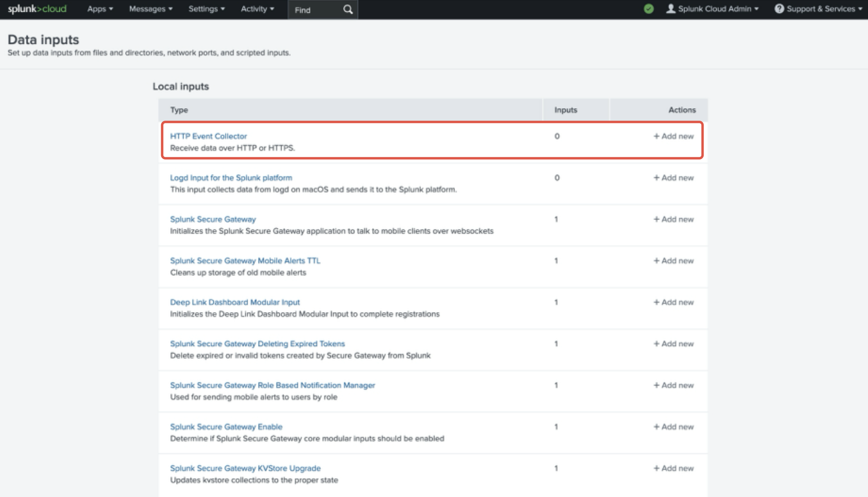Click the Add new plus icon for HTTP Event Collector
This screenshot has height=497, width=868.
point(656,136)
